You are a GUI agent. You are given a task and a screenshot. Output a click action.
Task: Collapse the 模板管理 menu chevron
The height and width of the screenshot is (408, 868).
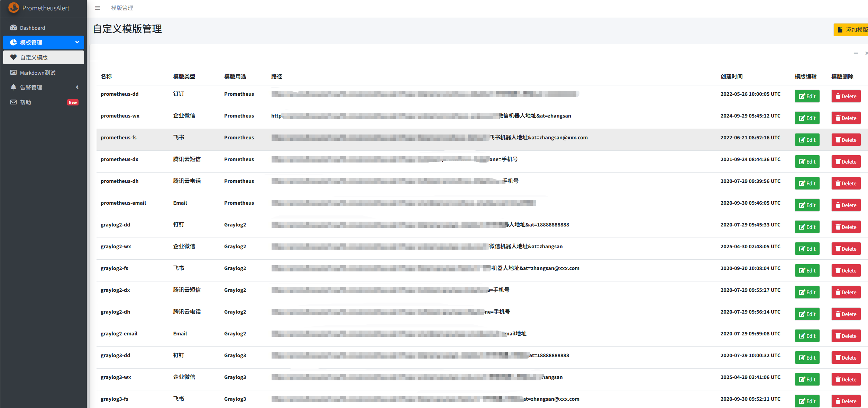coord(77,42)
